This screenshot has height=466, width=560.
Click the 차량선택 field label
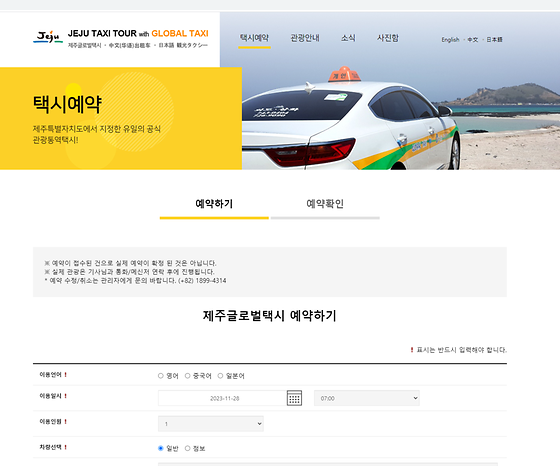50,447
